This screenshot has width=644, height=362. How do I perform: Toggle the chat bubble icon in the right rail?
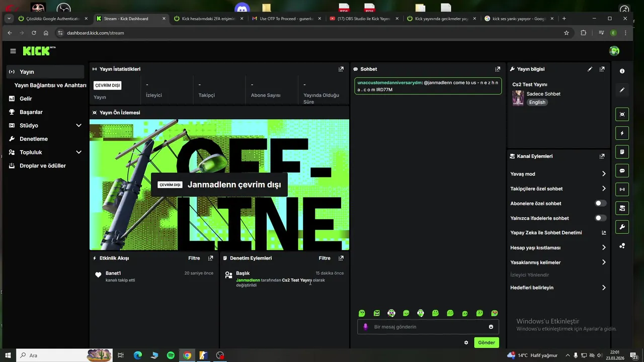point(622,170)
